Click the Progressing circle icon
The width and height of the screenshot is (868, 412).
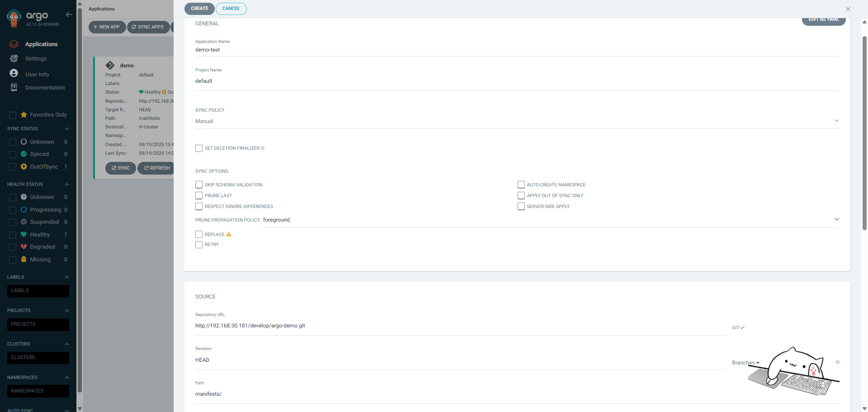click(x=24, y=209)
